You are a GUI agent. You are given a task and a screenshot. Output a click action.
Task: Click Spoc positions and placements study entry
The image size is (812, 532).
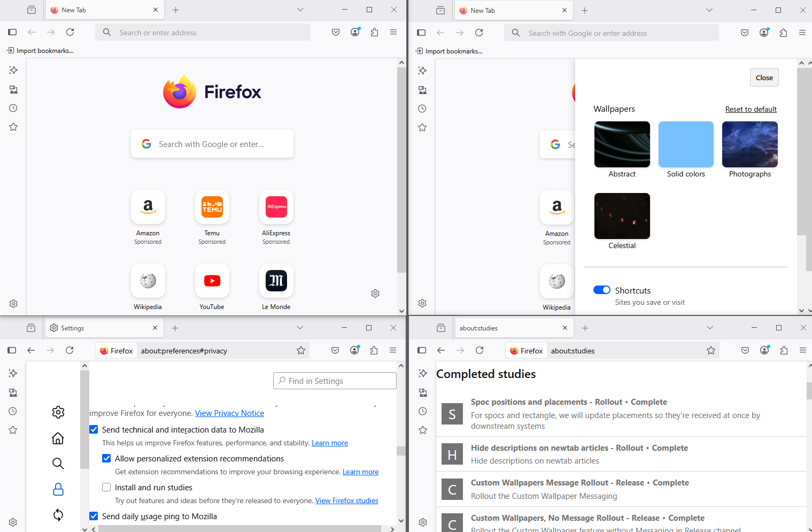[621, 413]
